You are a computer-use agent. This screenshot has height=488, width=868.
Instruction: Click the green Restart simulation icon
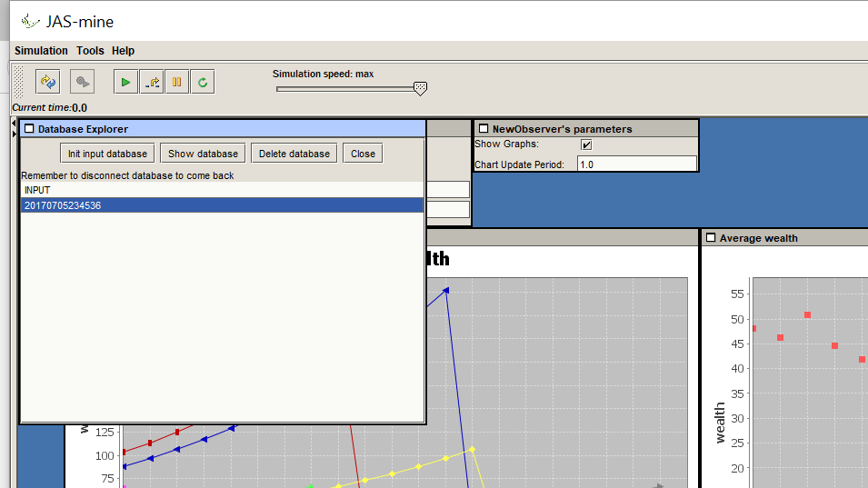click(x=203, y=82)
